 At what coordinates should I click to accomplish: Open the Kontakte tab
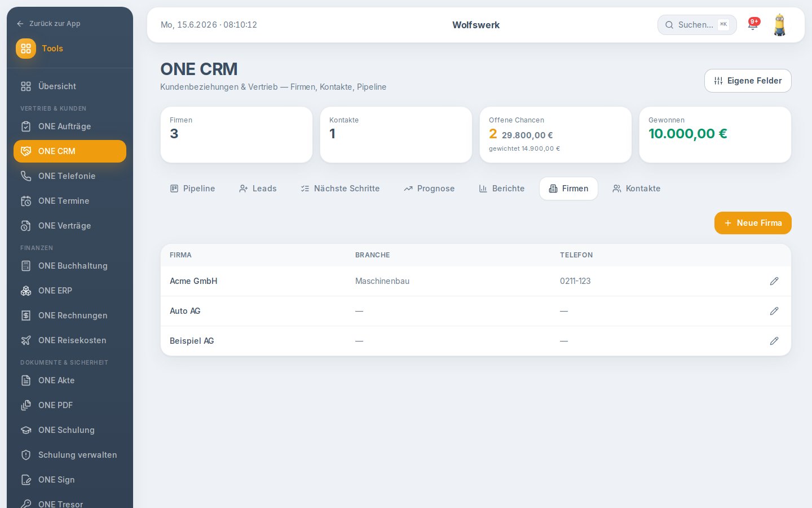(637, 189)
